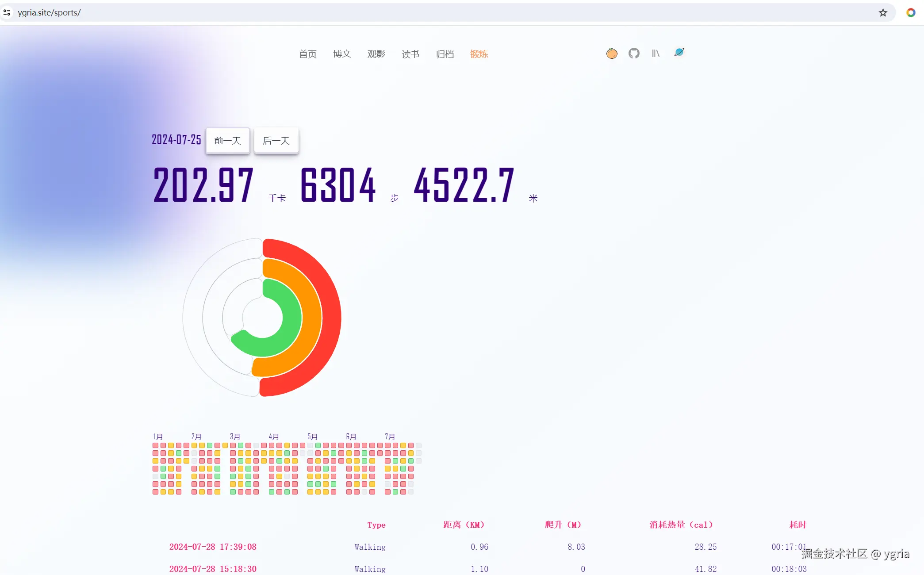Screen dimensions: 924x575
Task: Click the active 锻炼 workout tab
Action: click(479, 54)
